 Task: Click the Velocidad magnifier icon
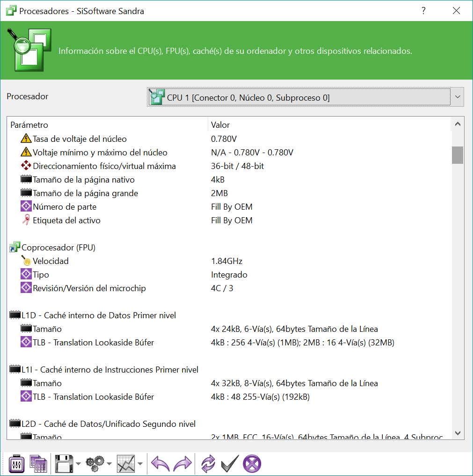26,260
